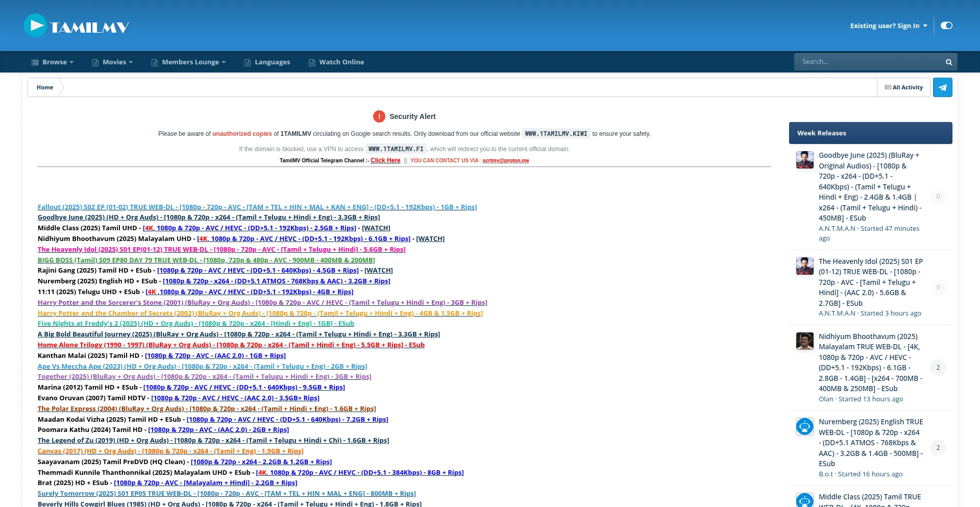Screen dimensions: 980x507
Task: Expand the Browse dropdown menu
Action: [x=53, y=62]
